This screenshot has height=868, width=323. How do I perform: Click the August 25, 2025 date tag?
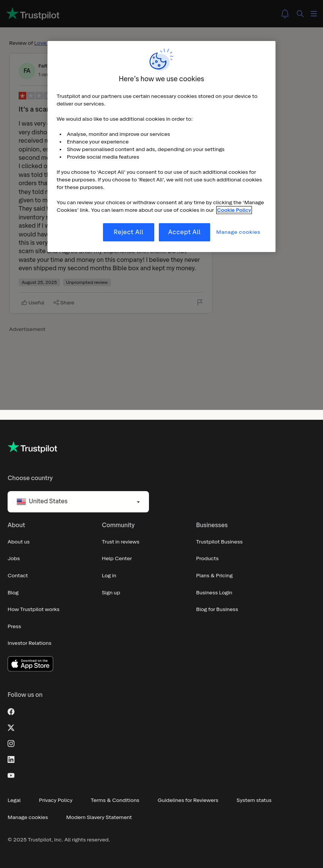(x=39, y=282)
